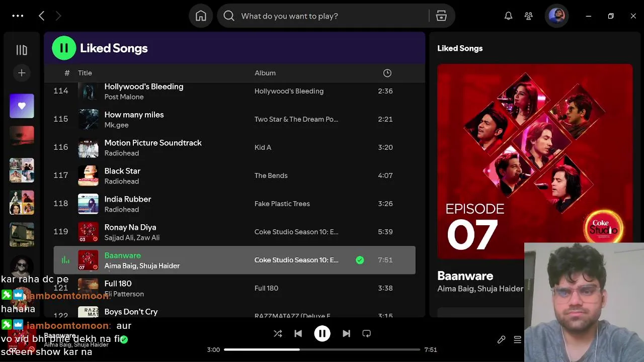The image size is (644, 362).
Task: Click the search magnifier icon
Action: tap(229, 16)
